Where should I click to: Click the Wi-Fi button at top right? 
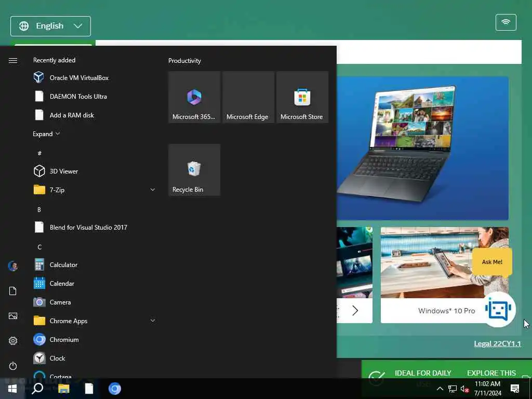click(x=506, y=22)
